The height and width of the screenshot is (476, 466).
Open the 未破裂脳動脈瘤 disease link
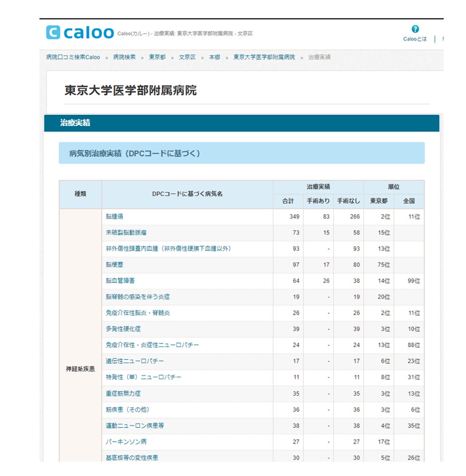tap(126, 233)
